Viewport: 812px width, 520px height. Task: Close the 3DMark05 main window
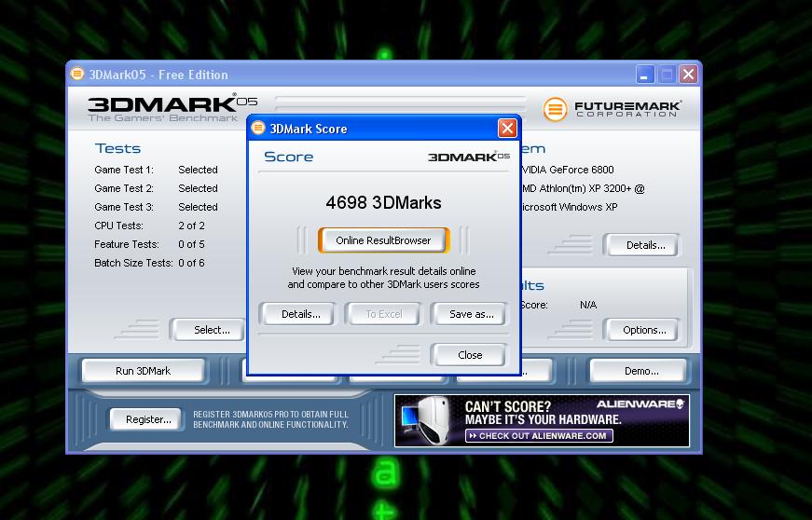click(688, 75)
